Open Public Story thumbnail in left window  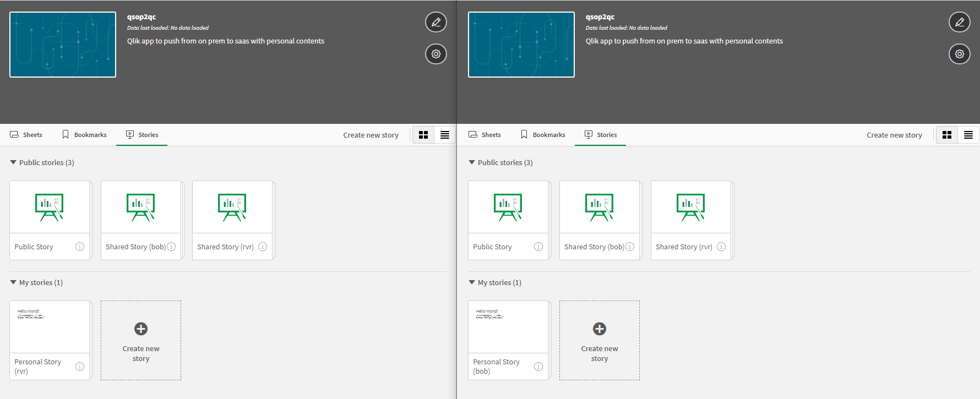50,207
